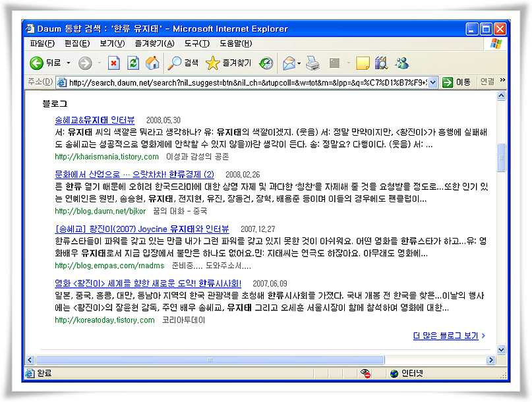Screen dimensions: 532x402
Task: Click the Windows flag logo
Action: coord(496,43)
